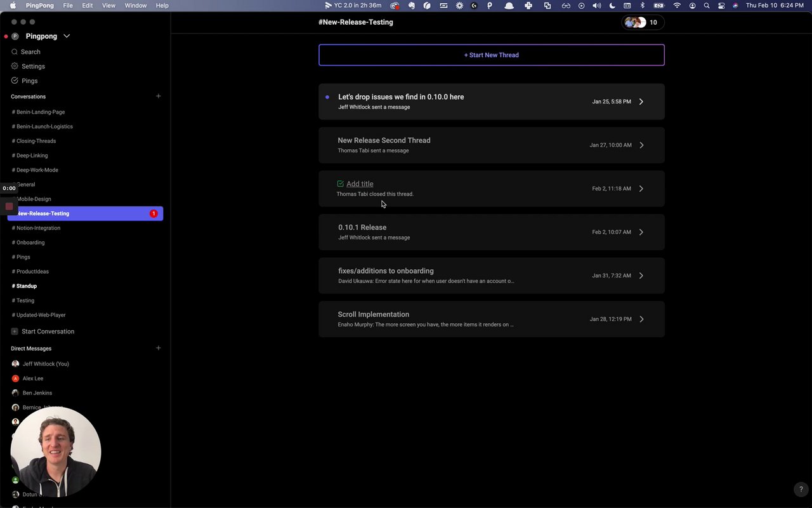Open '0.10.1 Release' thread via its chevron
The image size is (812, 508).
tap(641, 232)
